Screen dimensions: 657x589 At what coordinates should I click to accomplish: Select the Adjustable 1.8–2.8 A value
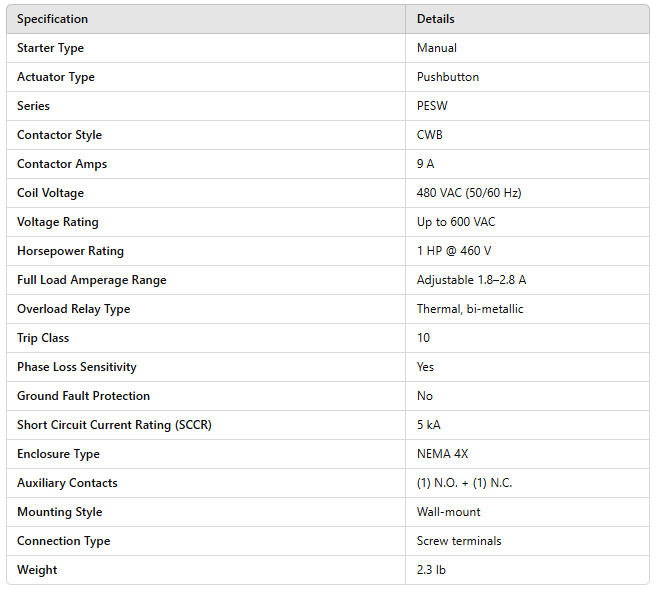click(471, 280)
